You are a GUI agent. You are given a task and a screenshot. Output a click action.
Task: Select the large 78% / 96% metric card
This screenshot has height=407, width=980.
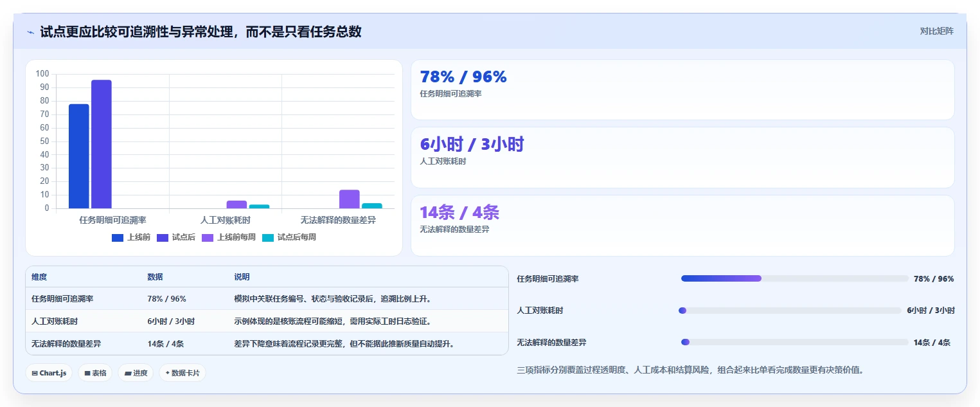(682, 90)
